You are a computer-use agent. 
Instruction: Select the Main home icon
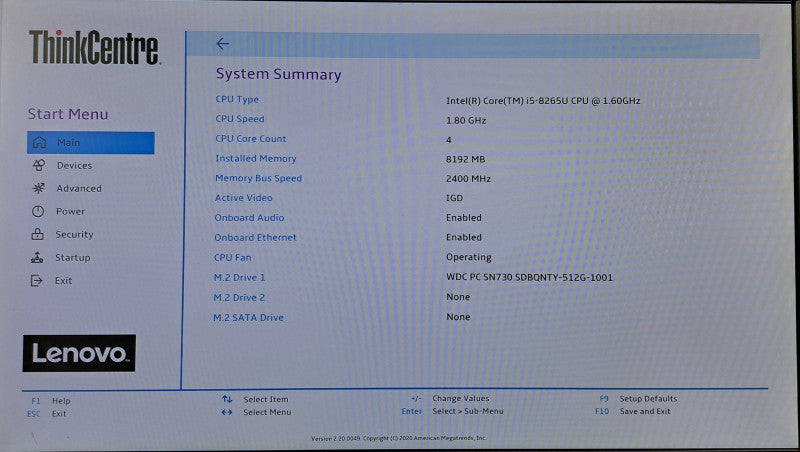point(39,142)
